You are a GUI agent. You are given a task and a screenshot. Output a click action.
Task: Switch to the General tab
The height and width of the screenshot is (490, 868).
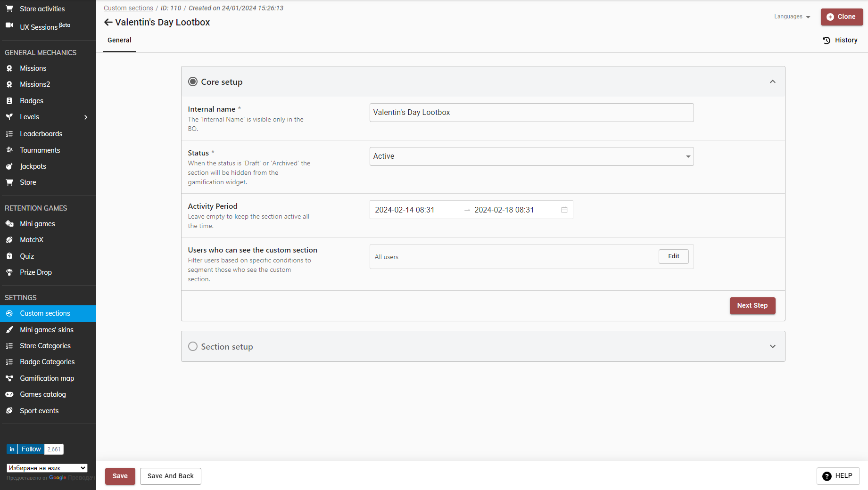(x=119, y=41)
